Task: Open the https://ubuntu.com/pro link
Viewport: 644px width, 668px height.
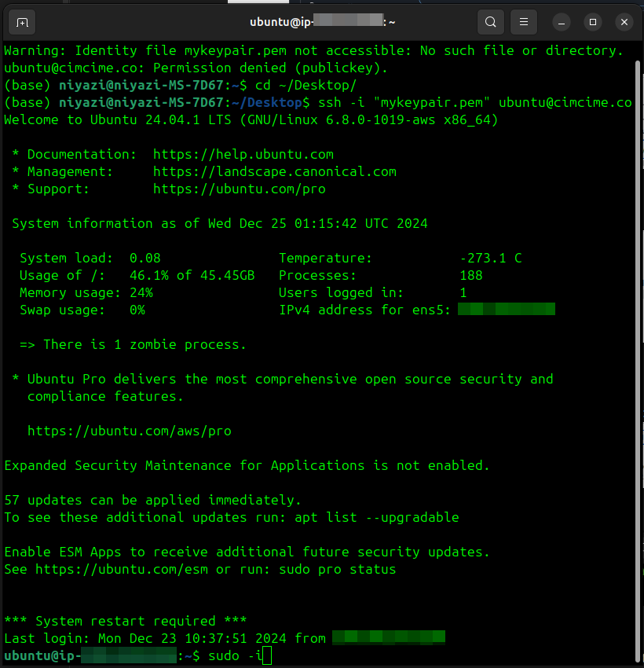Action: coord(240,189)
